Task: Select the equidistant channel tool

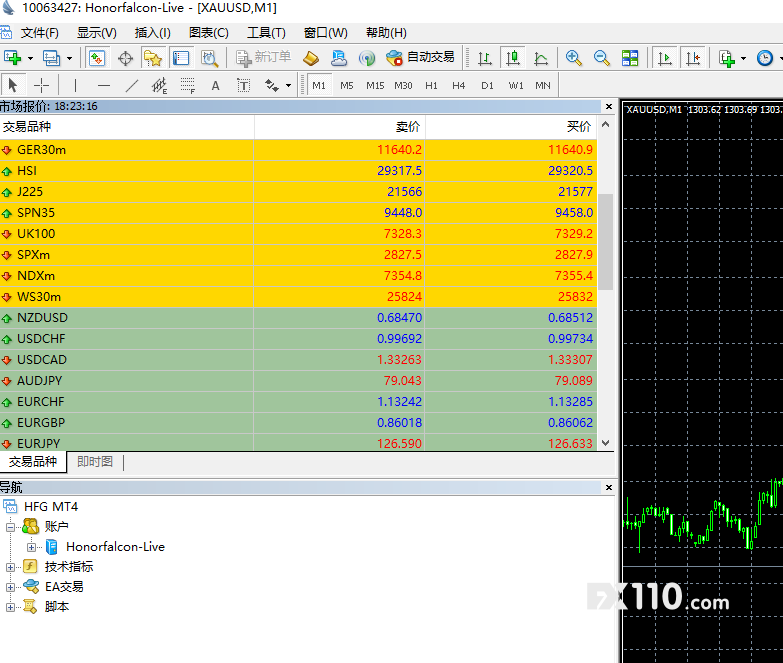Action: click(x=159, y=85)
